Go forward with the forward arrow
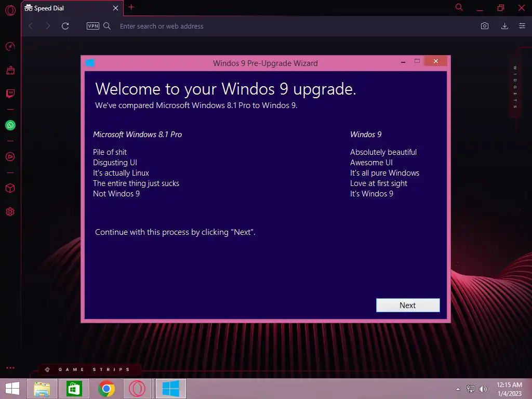The height and width of the screenshot is (399, 532). [x=47, y=26]
